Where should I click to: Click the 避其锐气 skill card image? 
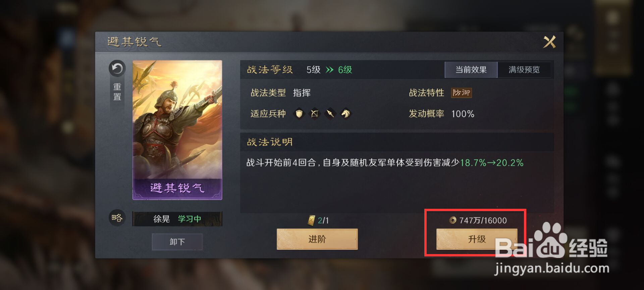coord(177,130)
